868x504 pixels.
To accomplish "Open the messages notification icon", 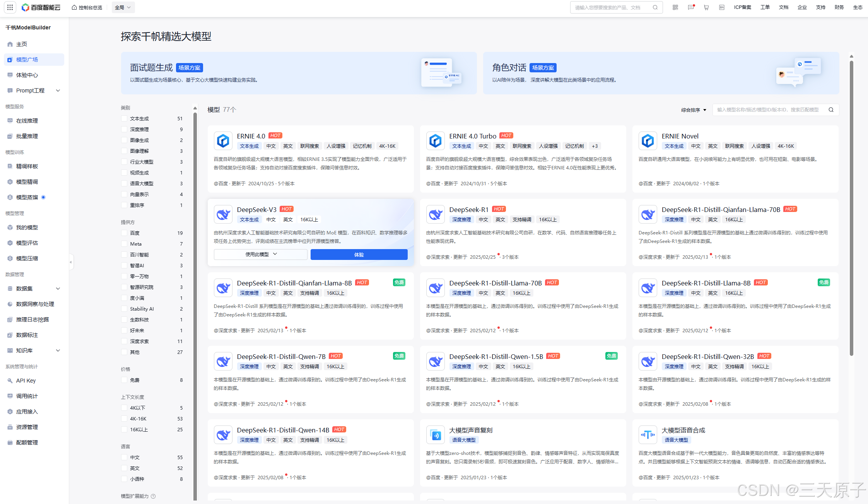I will pos(691,7).
